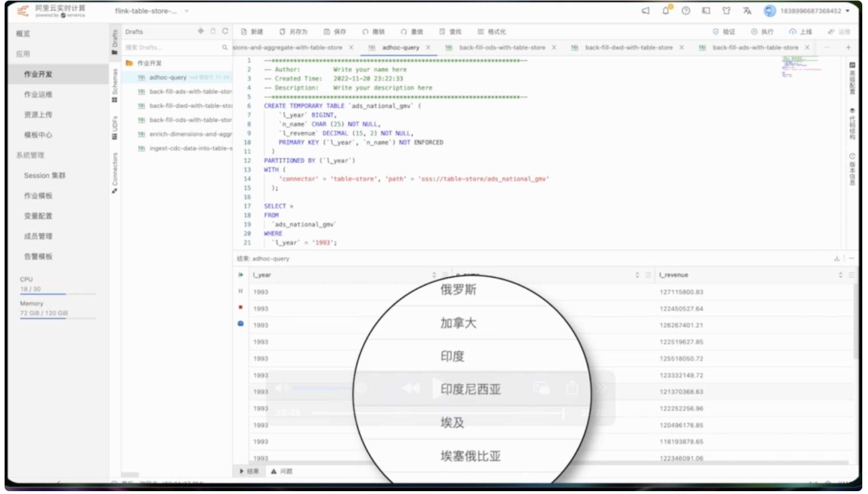Open the Schemas vertical tab

115,85
